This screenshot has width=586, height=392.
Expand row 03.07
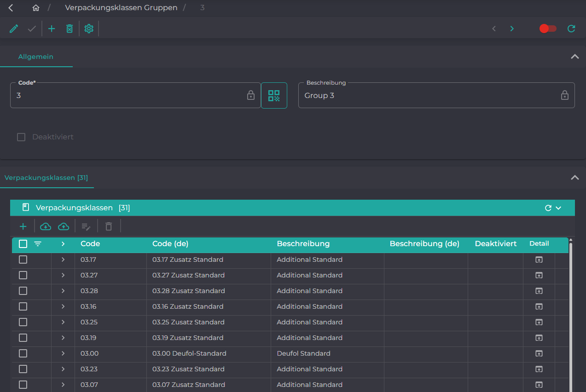click(63, 385)
